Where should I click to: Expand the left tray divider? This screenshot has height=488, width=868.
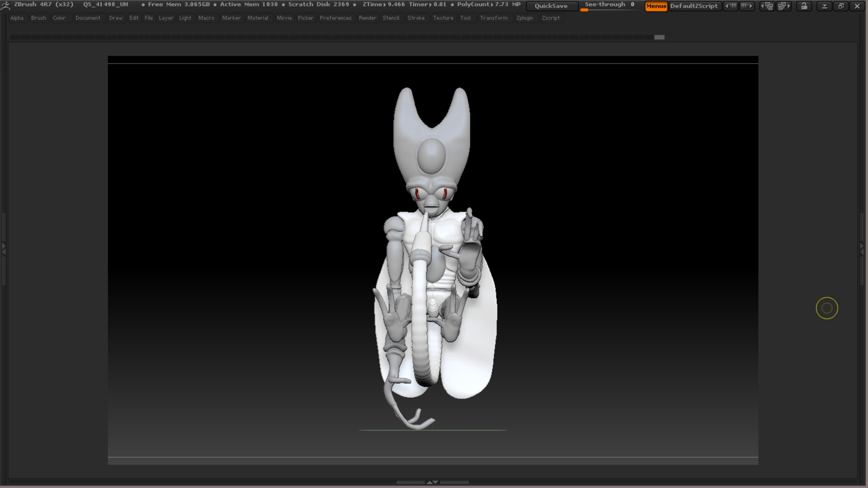click(4, 248)
